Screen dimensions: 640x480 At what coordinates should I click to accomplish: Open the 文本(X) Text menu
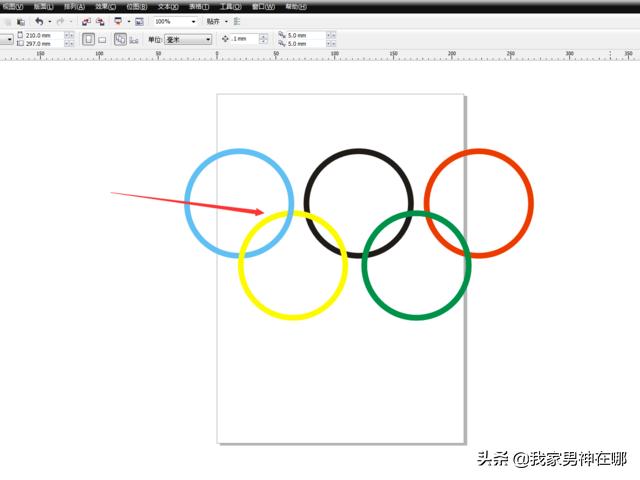point(168,7)
